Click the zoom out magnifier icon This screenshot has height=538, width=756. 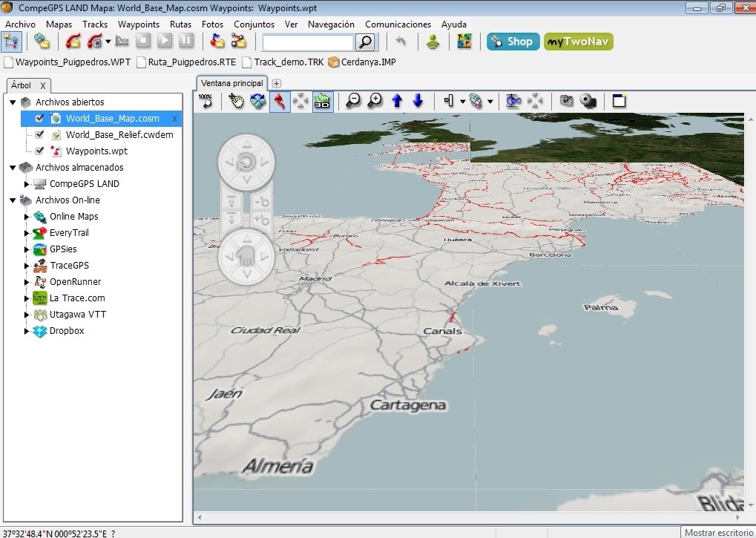(x=353, y=101)
